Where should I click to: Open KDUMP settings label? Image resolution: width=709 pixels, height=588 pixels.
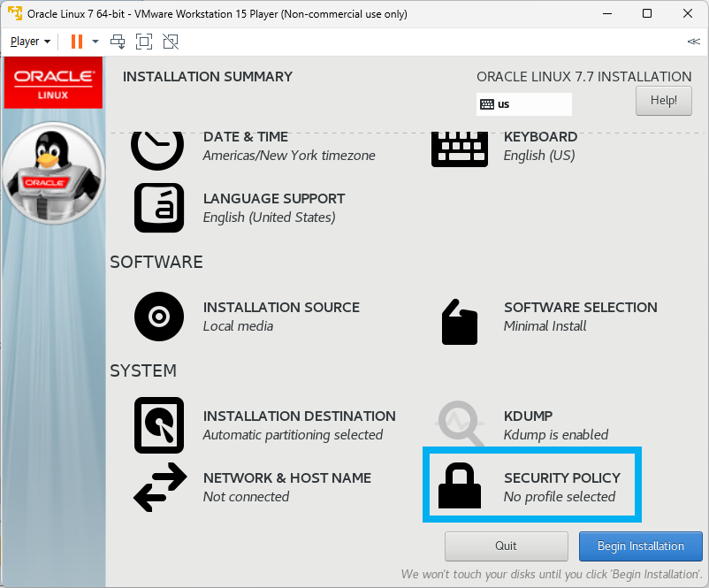(528, 416)
